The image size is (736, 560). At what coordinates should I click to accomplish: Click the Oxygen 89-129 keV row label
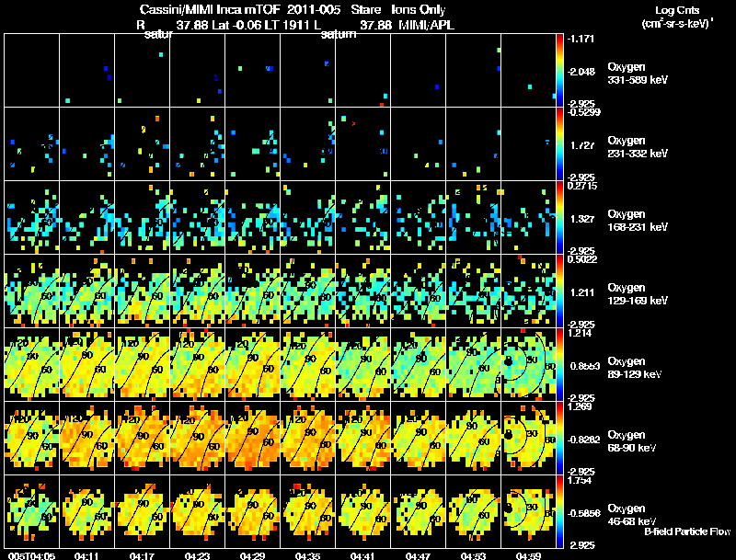click(635, 368)
